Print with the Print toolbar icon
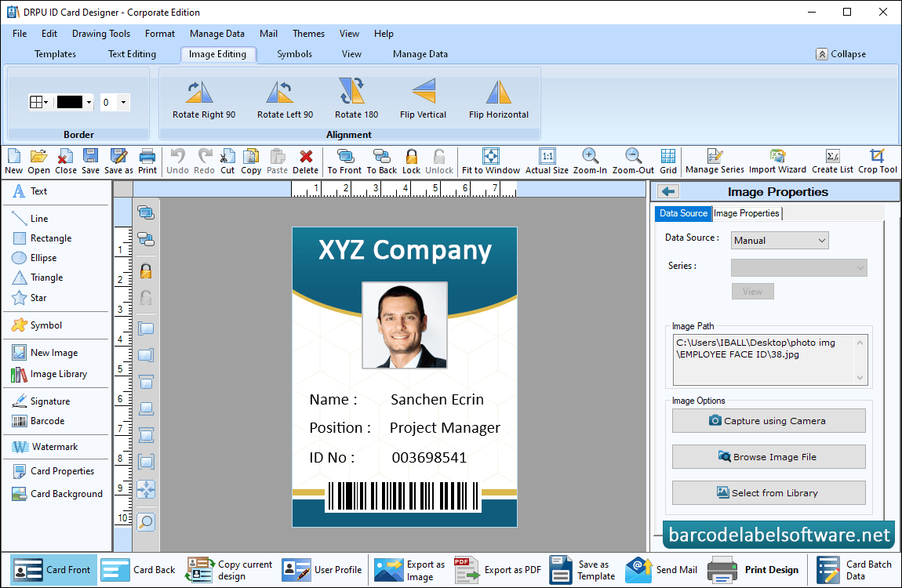 [x=147, y=161]
